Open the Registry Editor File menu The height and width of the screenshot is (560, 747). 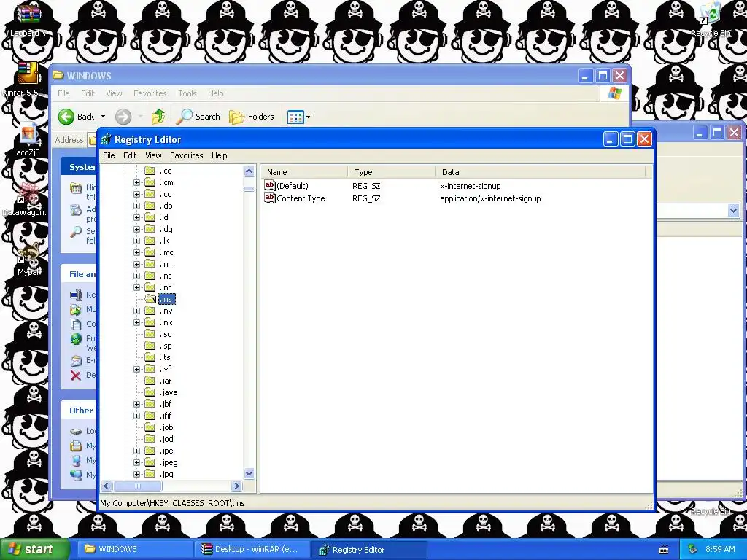coord(109,155)
